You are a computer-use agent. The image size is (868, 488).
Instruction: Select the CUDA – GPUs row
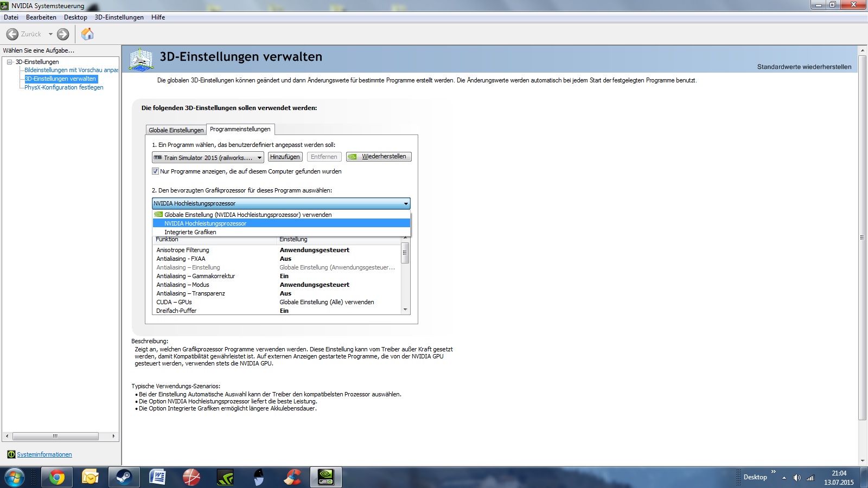pos(277,302)
